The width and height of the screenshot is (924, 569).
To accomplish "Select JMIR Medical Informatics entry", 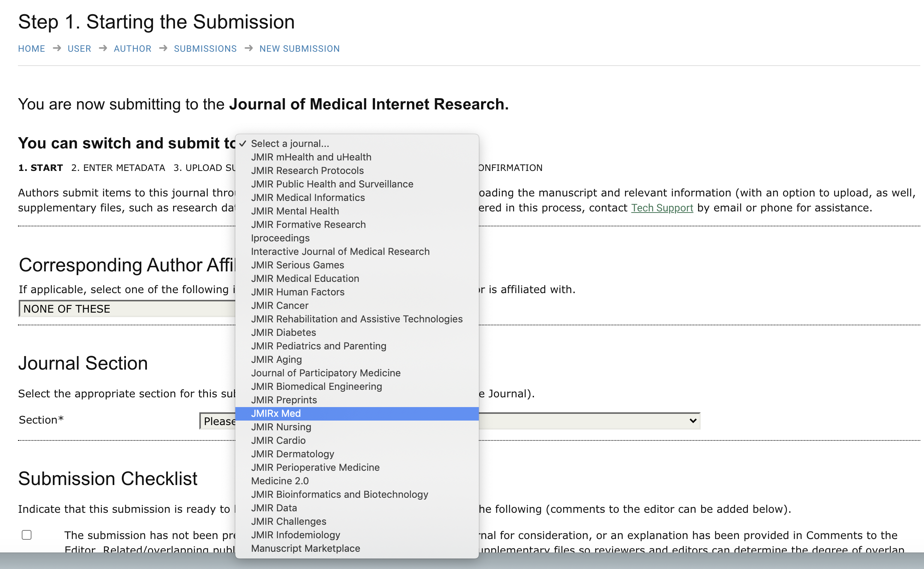I will pyautogui.click(x=308, y=198).
